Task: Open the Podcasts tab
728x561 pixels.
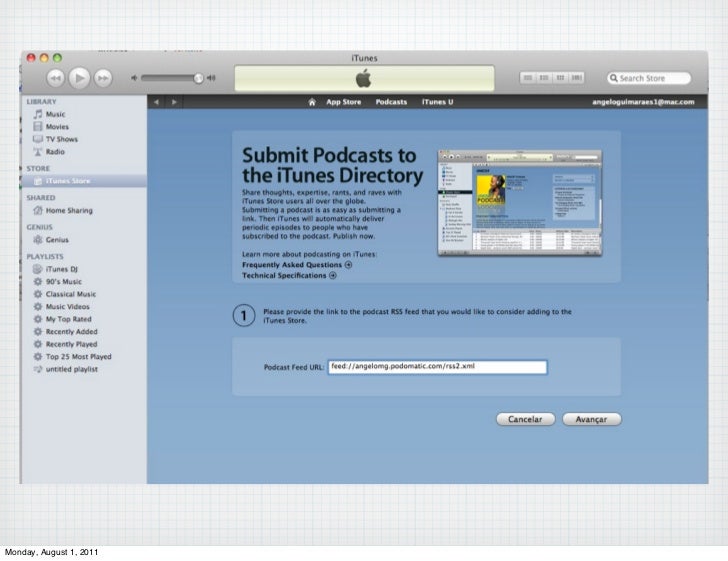Action: tap(391, 102)
